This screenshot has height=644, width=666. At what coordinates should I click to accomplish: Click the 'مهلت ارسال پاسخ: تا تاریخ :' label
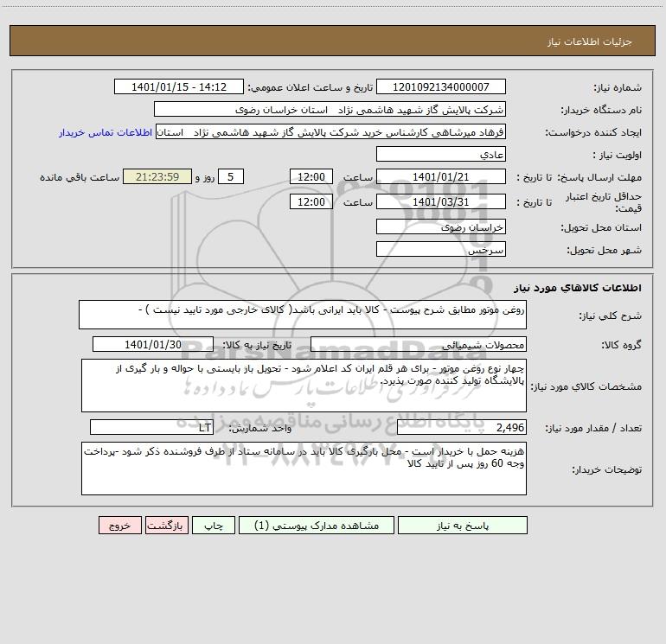click(579, 177)
